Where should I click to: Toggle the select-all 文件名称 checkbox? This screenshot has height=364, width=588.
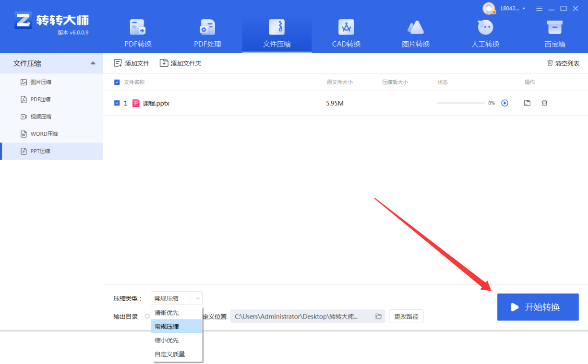coord(117,82)
